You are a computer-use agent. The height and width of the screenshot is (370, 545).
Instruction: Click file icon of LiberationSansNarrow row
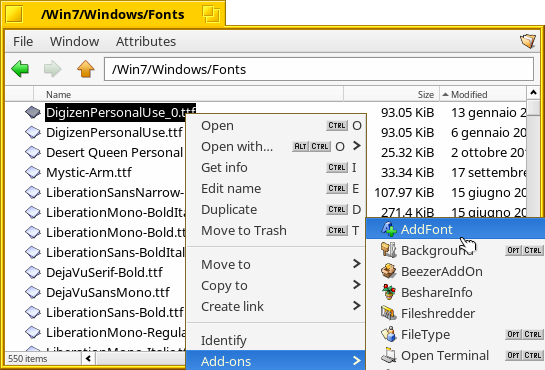(33, 192)
